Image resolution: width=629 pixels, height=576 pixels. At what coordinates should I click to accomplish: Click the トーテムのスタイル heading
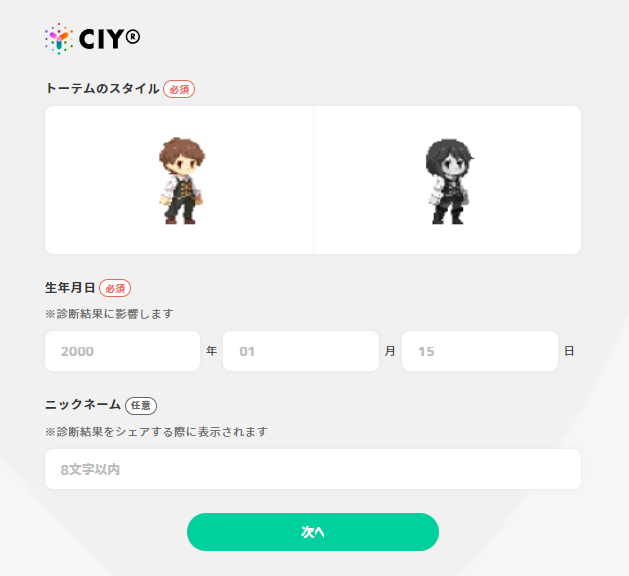pyautogui.click(x=102, y=88)
